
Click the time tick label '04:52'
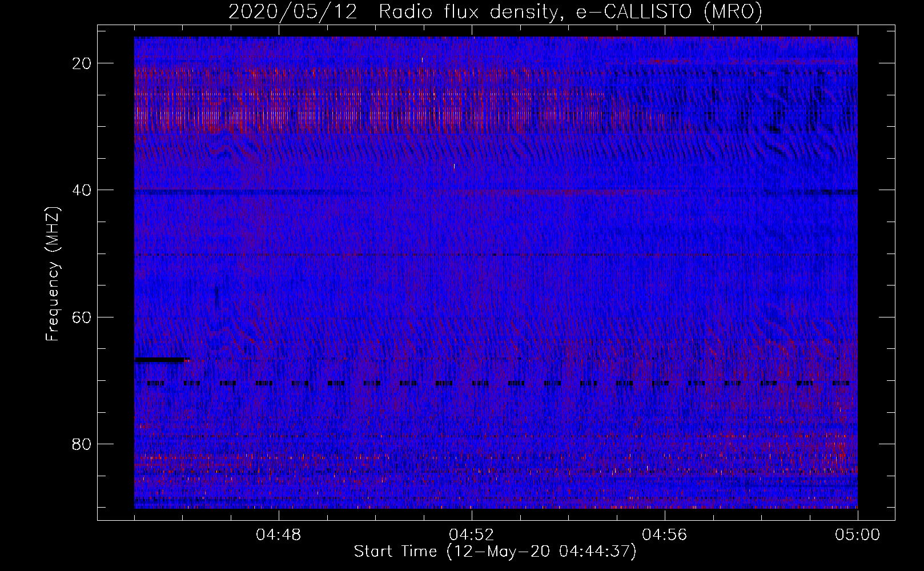[472, 535]
